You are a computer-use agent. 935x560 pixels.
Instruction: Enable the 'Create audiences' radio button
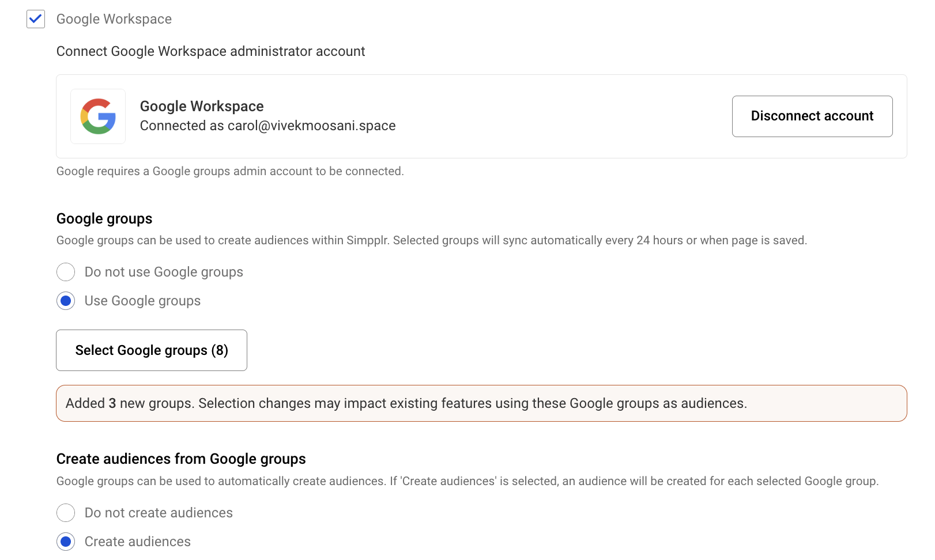[66, 542]
